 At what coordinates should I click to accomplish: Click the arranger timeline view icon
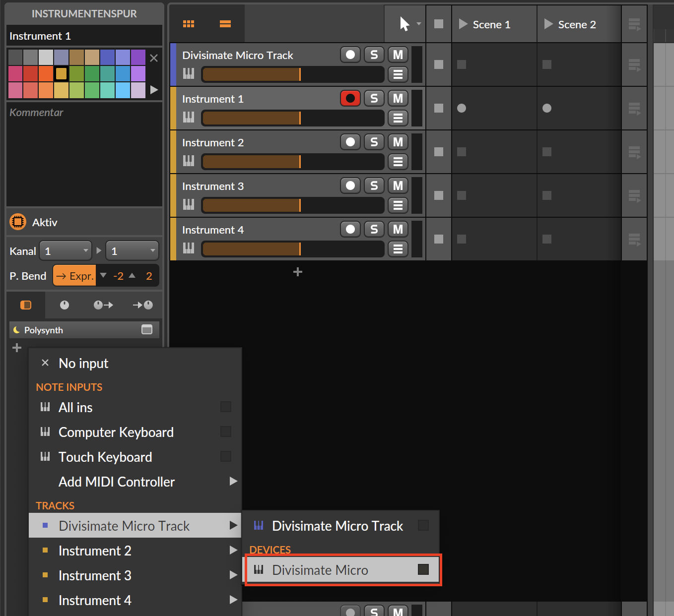coord(225,24)
